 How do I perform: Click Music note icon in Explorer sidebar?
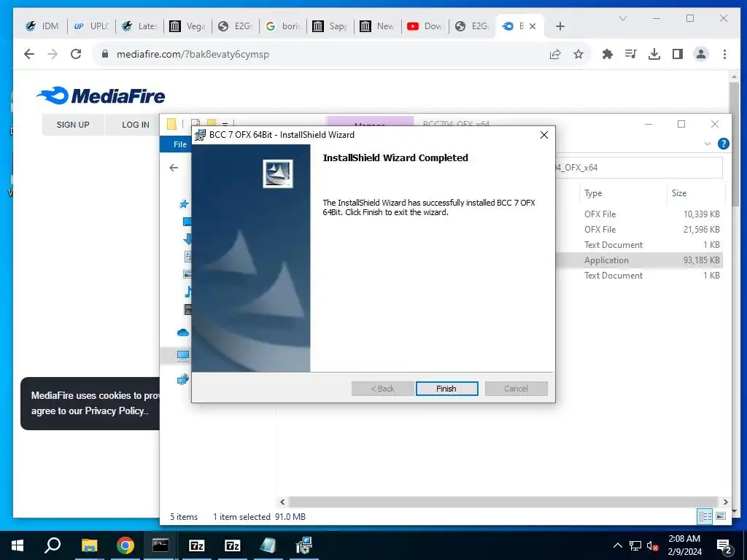(188, 292)
